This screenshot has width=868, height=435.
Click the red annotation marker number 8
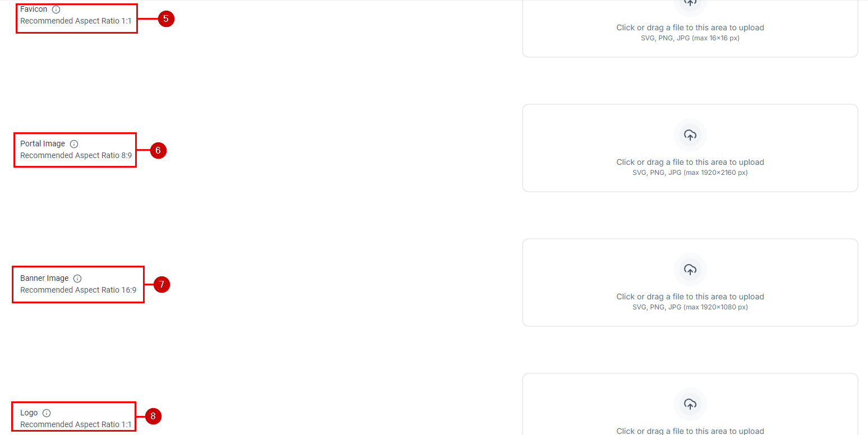click(x=153, y=416)
